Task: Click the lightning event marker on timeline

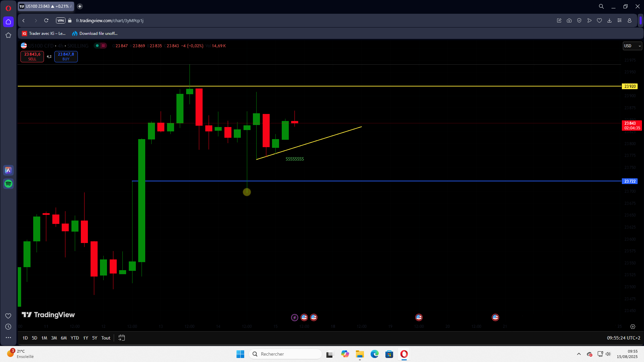Action: 294,317
